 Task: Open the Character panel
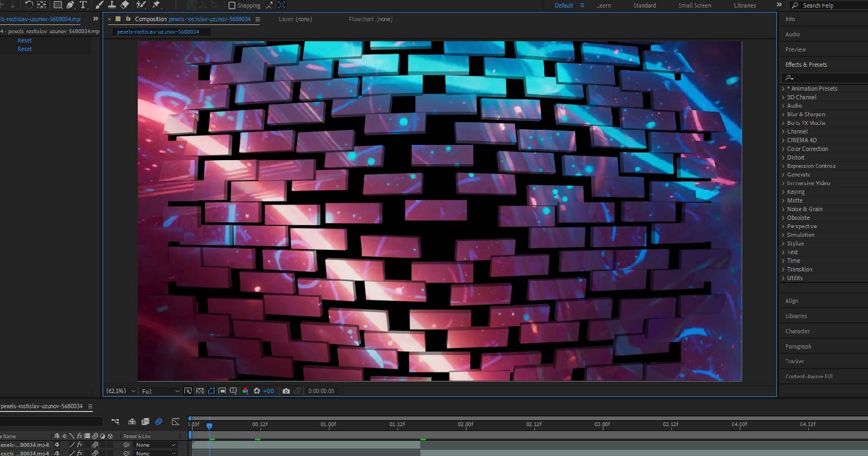797,331
